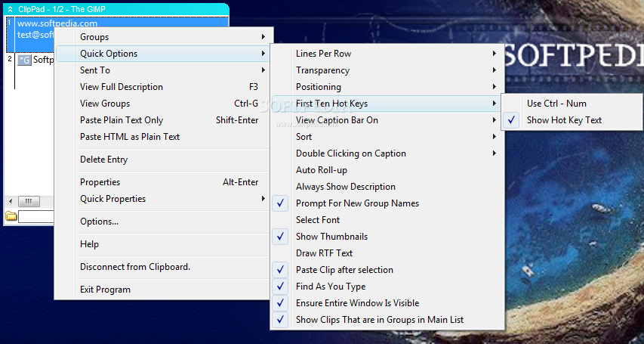The height and width of the screenshot is (344, 644).
Task: Expand Double Clicking on Caption submenu
Action: click(387, 153)
